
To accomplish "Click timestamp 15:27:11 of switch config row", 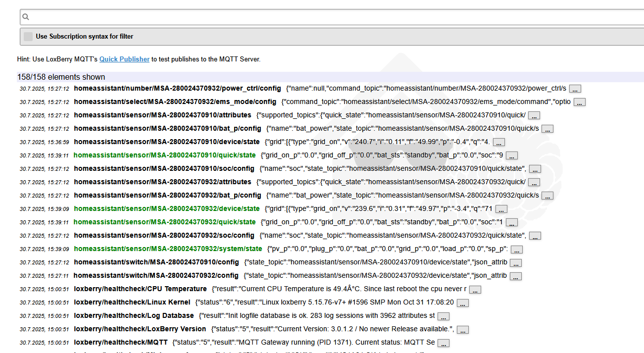I will pyautogui.click(x=45, y=276).
